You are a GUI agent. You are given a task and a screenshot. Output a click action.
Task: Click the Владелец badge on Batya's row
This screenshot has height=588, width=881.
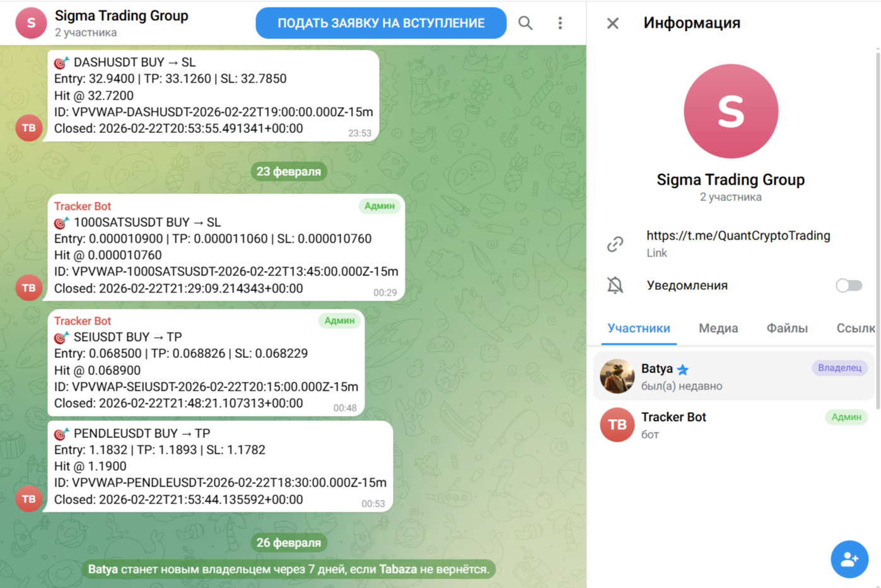tap(839, 368)
